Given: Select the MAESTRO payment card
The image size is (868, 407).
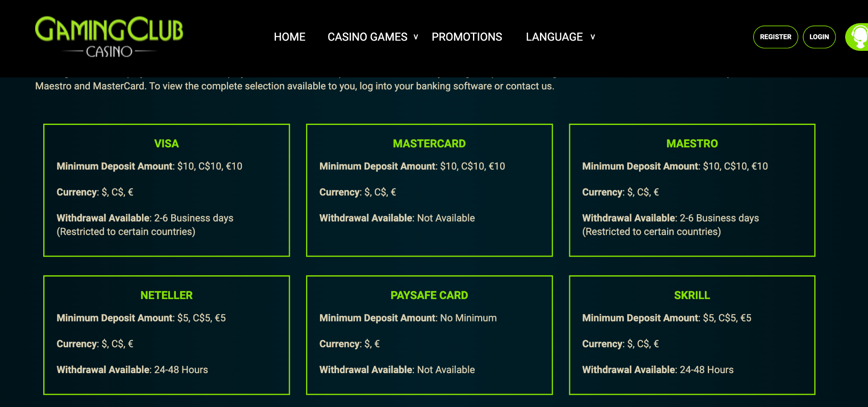Looking at the screenshot, I should (692, 189).
